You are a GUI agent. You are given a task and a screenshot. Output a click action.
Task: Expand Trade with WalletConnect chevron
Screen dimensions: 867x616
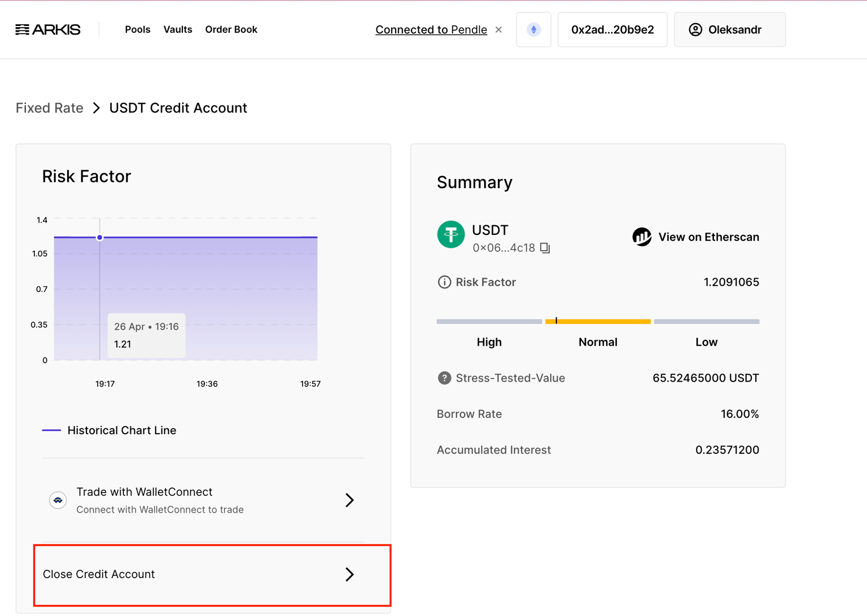coord(349,500)
